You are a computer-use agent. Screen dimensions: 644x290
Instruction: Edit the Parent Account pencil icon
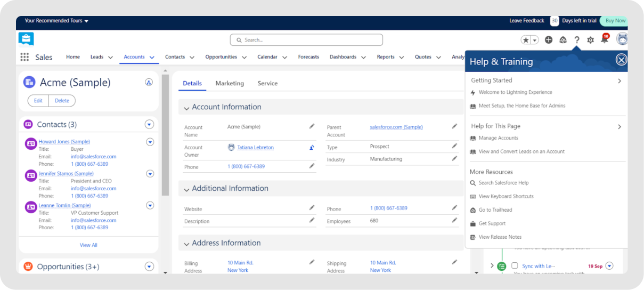tap(454, 126)
